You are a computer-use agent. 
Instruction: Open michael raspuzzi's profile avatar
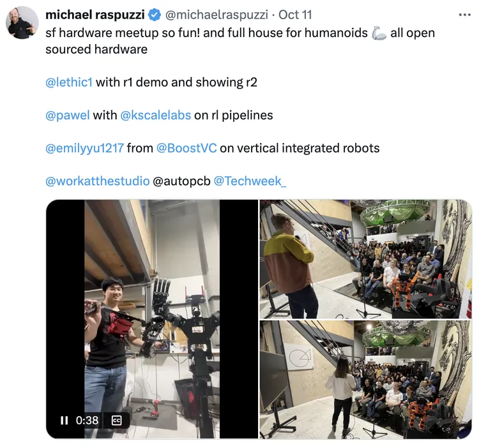[22, 22]
